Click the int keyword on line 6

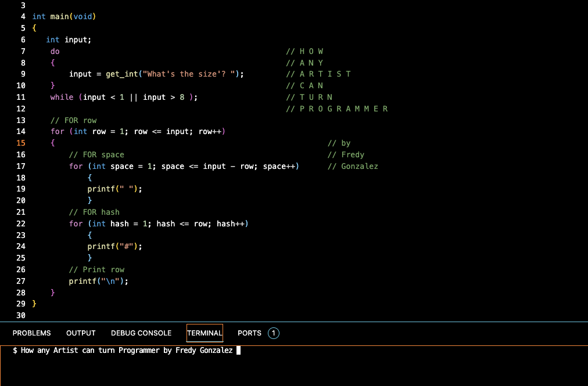[51, 39]
